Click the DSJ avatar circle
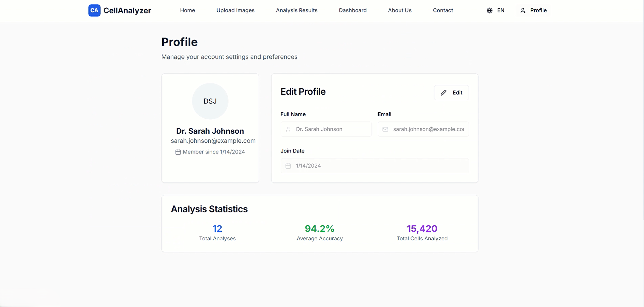Screen dimensions: 644x307 tap(210, 101)
